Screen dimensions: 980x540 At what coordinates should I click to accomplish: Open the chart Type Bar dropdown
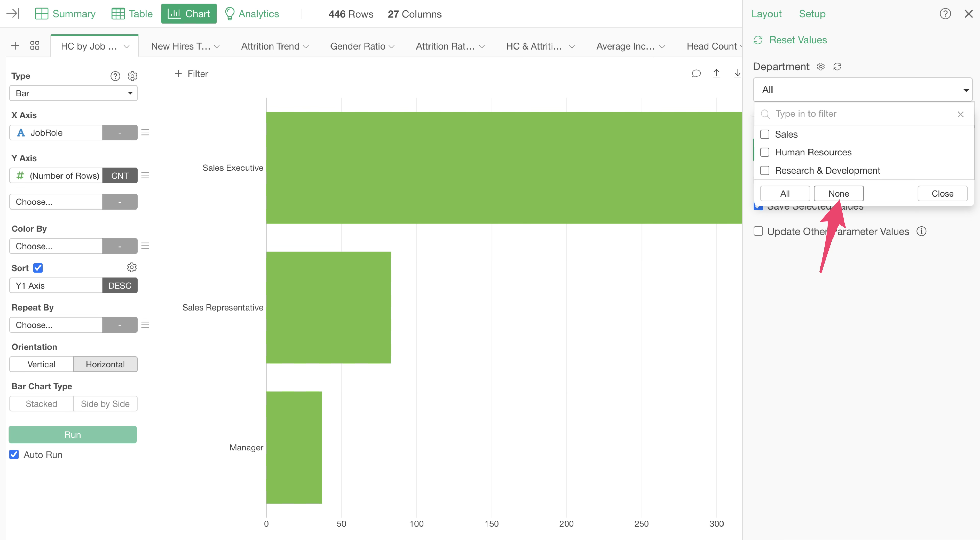point(73,93)
